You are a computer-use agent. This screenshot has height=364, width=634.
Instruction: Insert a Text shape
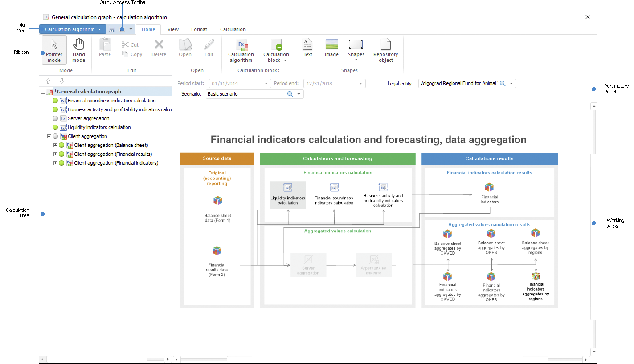pyautogui.click(x=308, y=47)
